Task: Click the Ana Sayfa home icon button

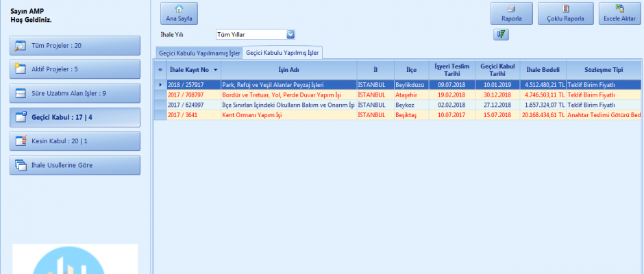Action: click(x=178, y=14)
